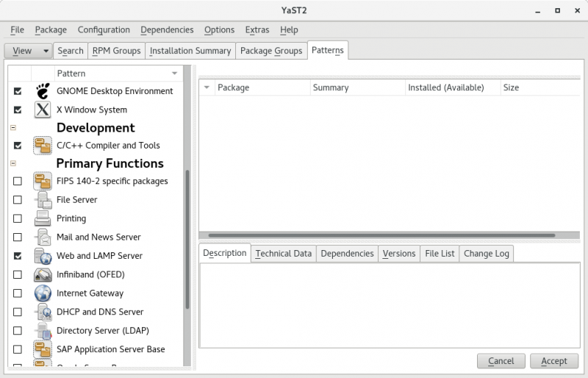The height and width of the screenshot is (378, 588).
Task: Check DHCP and DNS Server checkbox
Action: [x=17, y=312]
